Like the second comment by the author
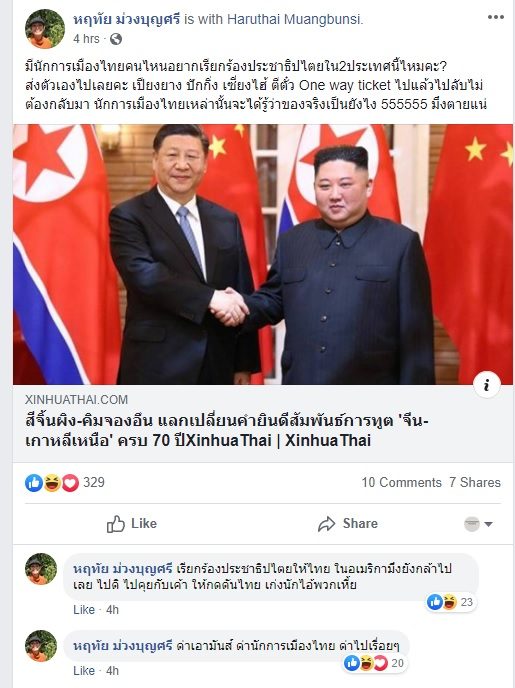This screenshot has width=515, height=688. [x=84, y=670]
